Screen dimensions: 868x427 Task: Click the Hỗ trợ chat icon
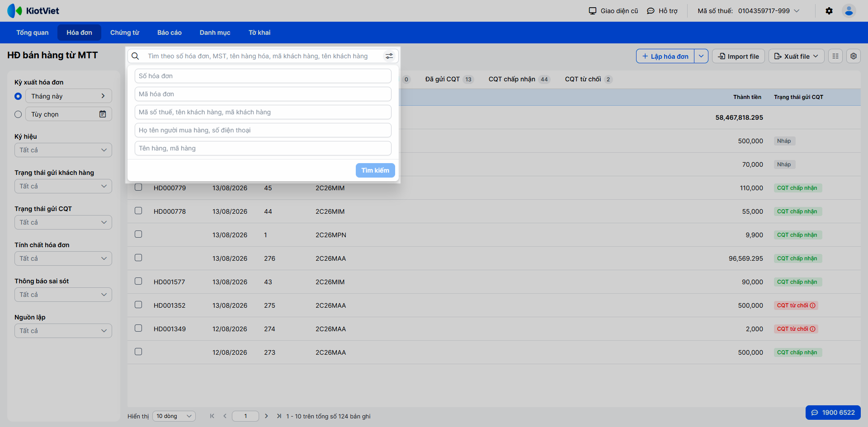[x=651, y=11]
